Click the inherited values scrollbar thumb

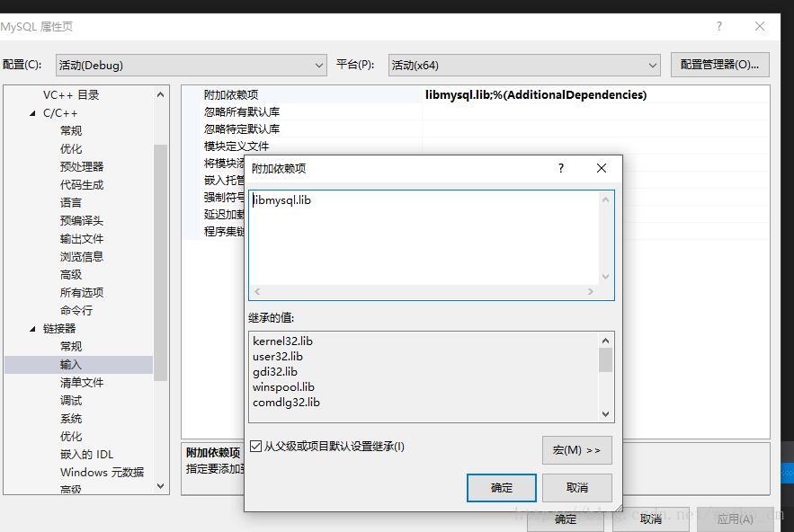(605, 359)
